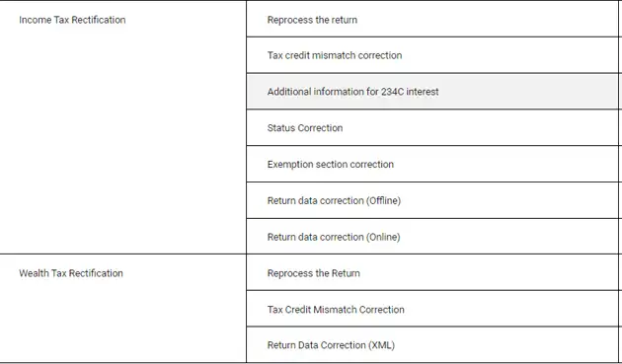Select the Income Tax Rectification category
Screen dimensions: 622x364
[x=72, y=20]
